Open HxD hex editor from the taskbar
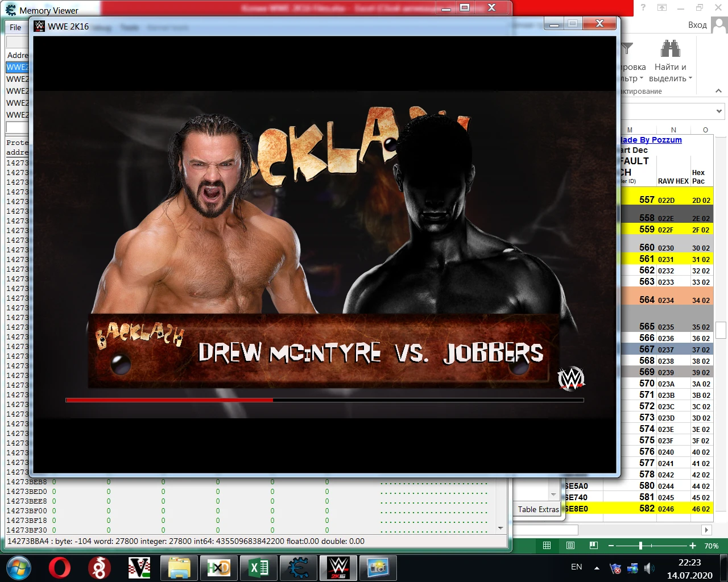Image resolution: width=728 pixels, height=582 pixels. [218, 567]
